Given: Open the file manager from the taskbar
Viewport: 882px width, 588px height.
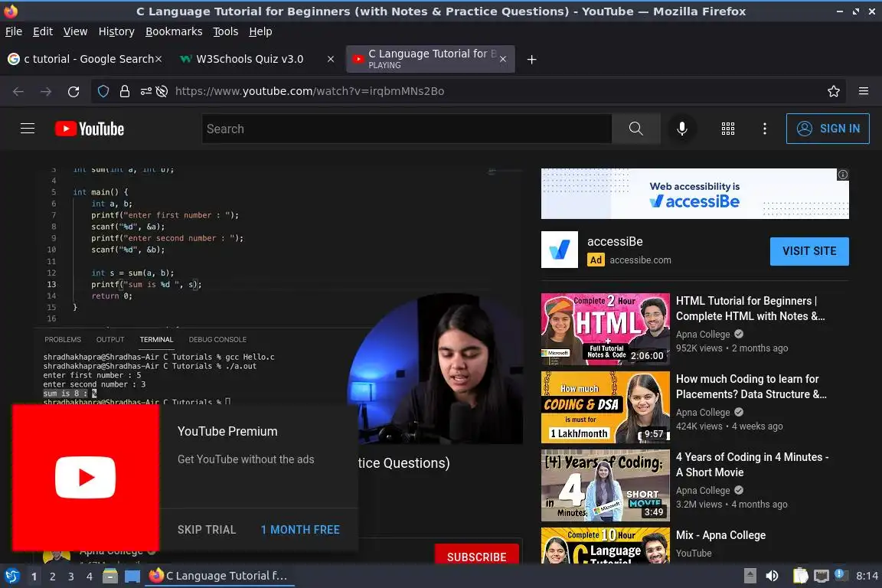Looking at the screenshot, I should [x=110, y=576].
